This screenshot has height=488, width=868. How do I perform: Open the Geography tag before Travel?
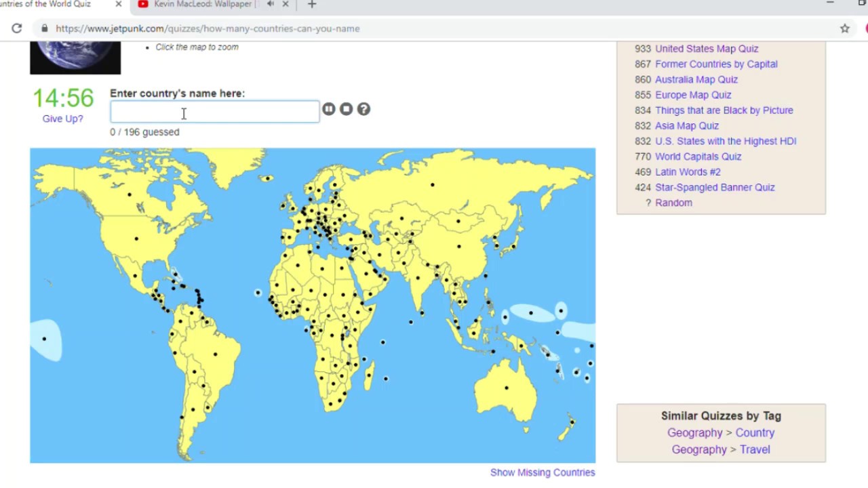(698, 449)
